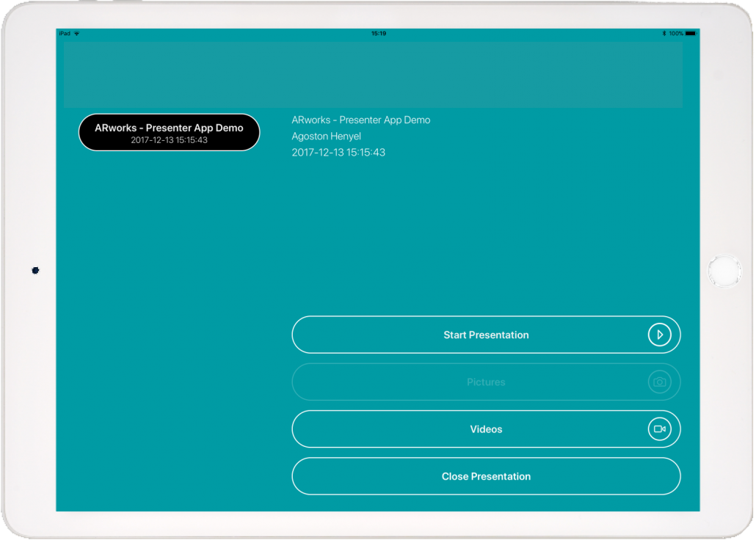Click the Wi-Fi icon in status bar
Viewport: 756px width, 540px height.
(76, 33)
